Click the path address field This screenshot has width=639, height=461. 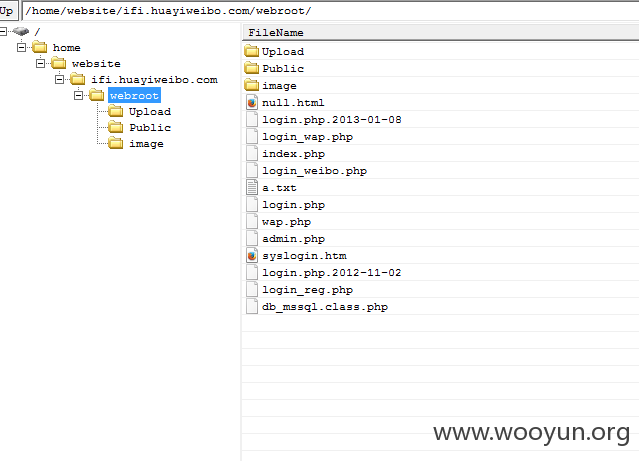tap(330, 11)
